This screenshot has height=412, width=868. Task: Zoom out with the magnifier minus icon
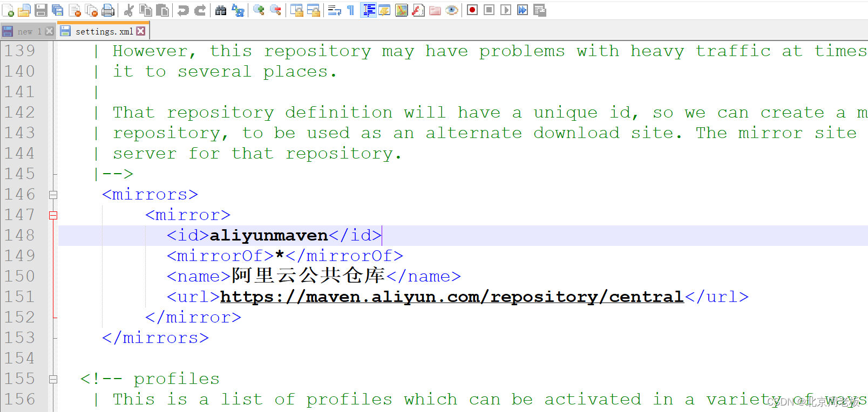pos(275,10)
